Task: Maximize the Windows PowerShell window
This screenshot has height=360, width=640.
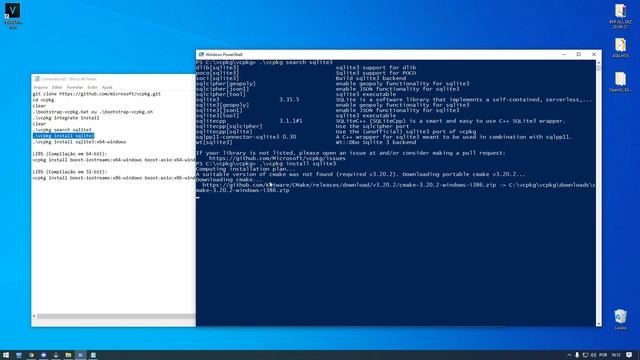Action: [579, 54]
